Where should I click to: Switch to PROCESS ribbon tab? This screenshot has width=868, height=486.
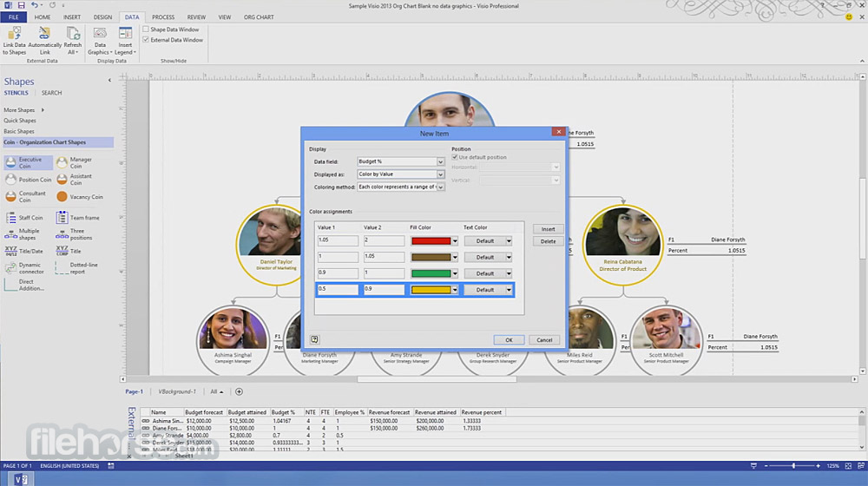[163, 17]
